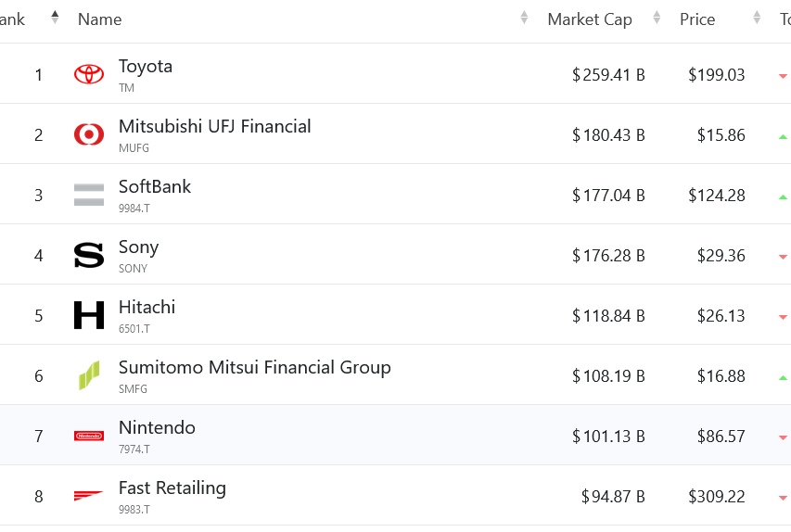This screenshot has width=791, height=532.
Task: Open the Fast Retailing company link
Action: coord(172,488)
